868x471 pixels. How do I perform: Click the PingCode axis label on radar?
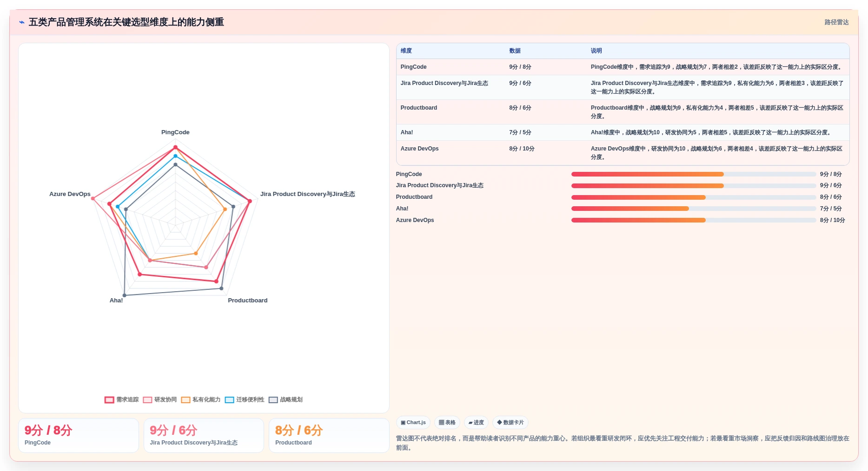point(175,132)
